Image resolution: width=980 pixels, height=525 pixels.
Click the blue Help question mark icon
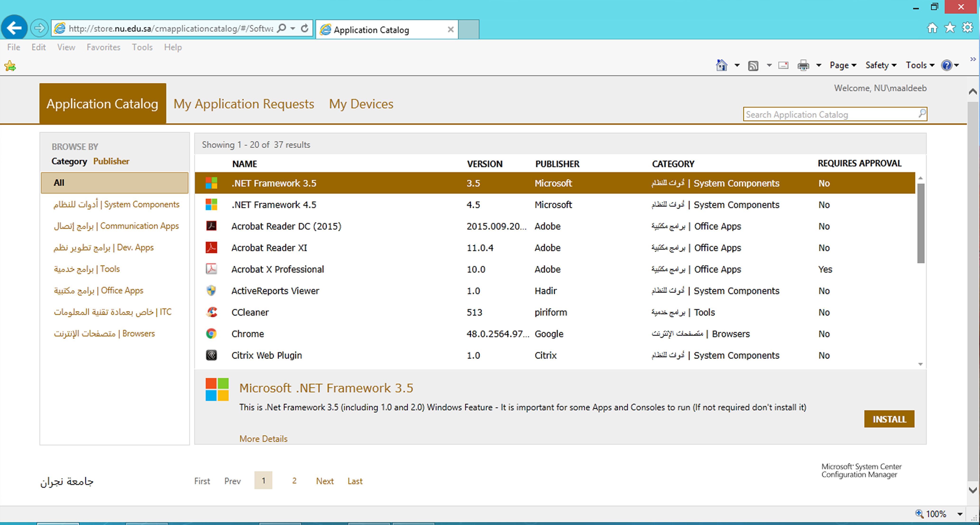tap(947, 65)
